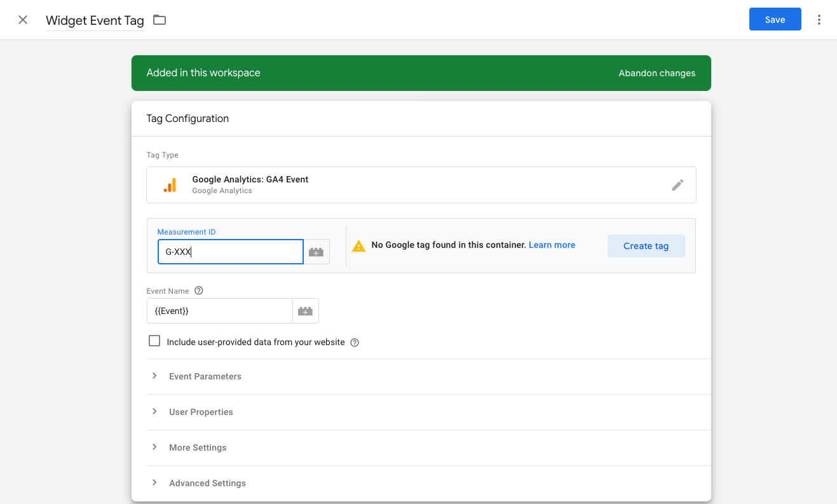Viewport: 837px width, 504px height.
Task: Expand the Event Parameters section
Action: [205, 376]
